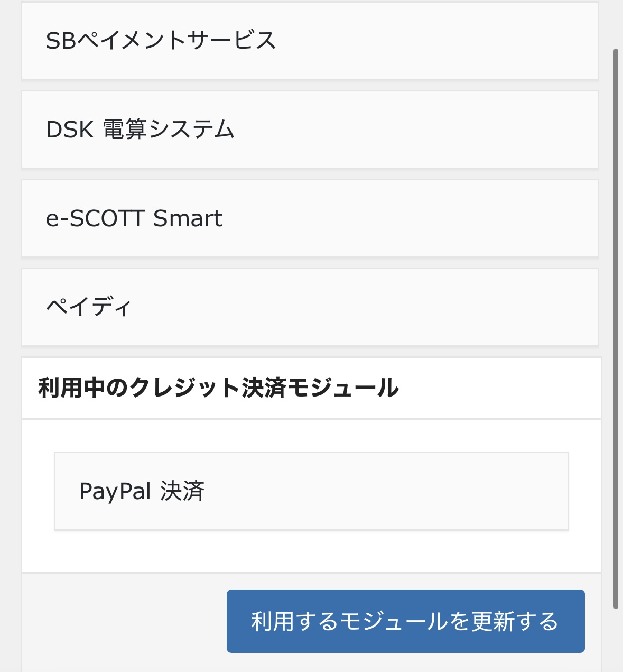Click the e-SCOTT Smart text label
The width and height of the screenshot is (623, 672).
[134, 218]
